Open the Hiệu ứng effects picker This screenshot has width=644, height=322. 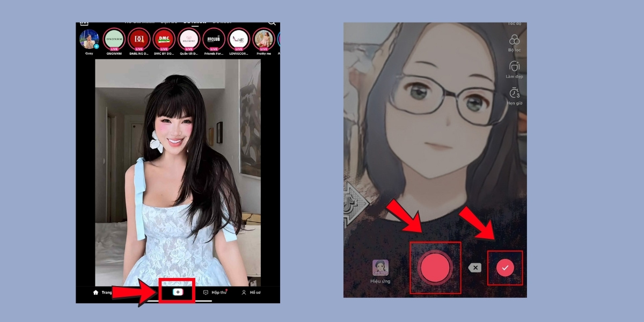coord(380,272)
